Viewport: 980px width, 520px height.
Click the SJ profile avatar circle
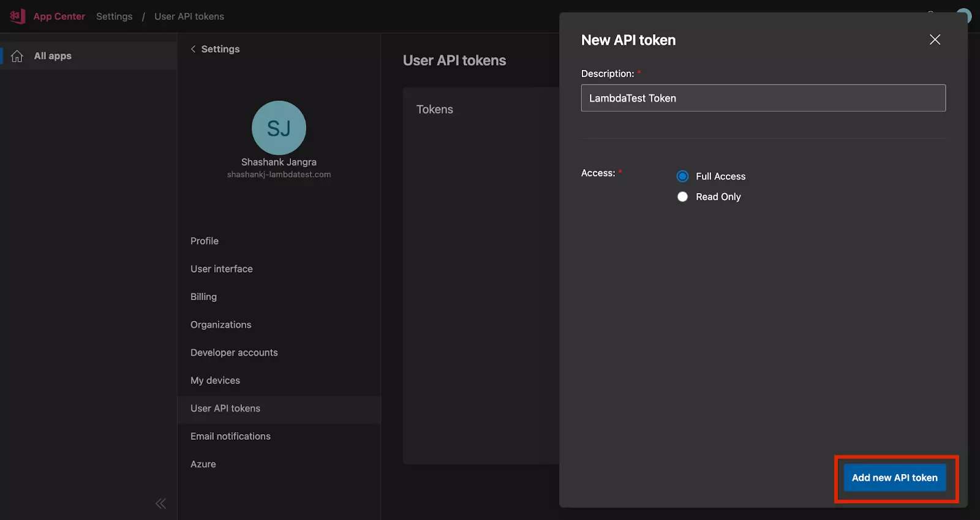tap(279, 128)
